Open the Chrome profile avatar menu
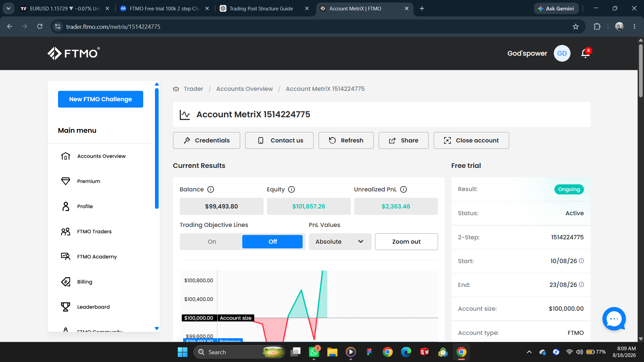The width and height of the screenshot is (644, 362). click(619, 26)
